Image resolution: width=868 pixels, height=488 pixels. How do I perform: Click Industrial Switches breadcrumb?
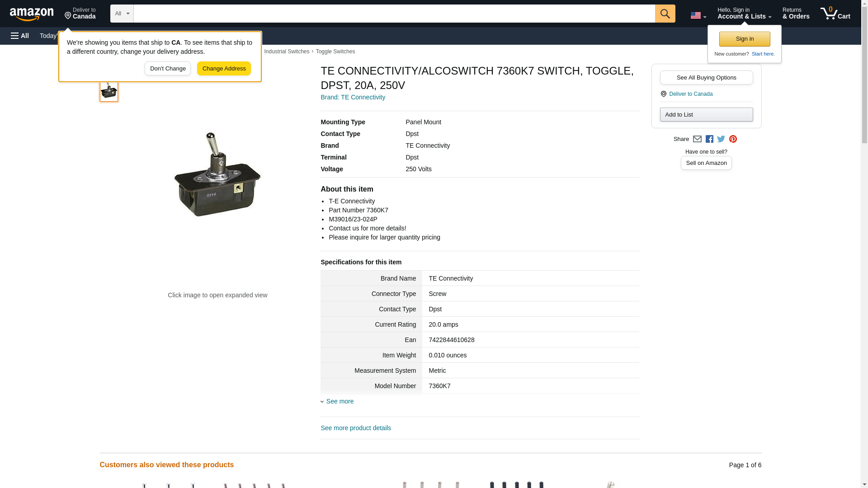coord(287,52)
